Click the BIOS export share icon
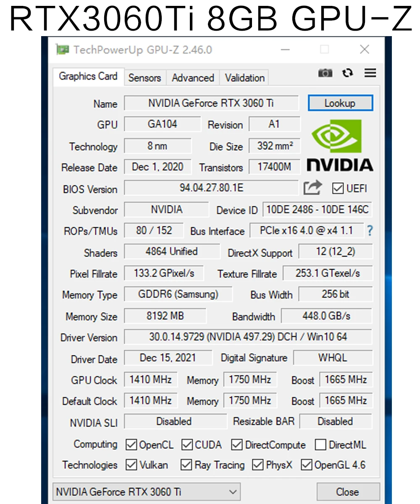Image resolution: width=420 pixels, height=504 pixels. coord(312,188)
